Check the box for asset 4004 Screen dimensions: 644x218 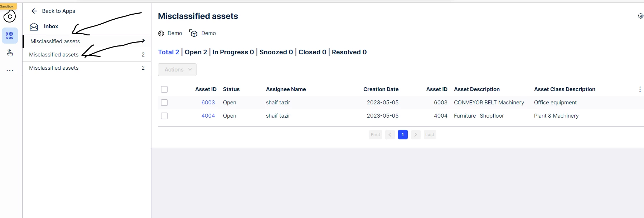(164, 116)
